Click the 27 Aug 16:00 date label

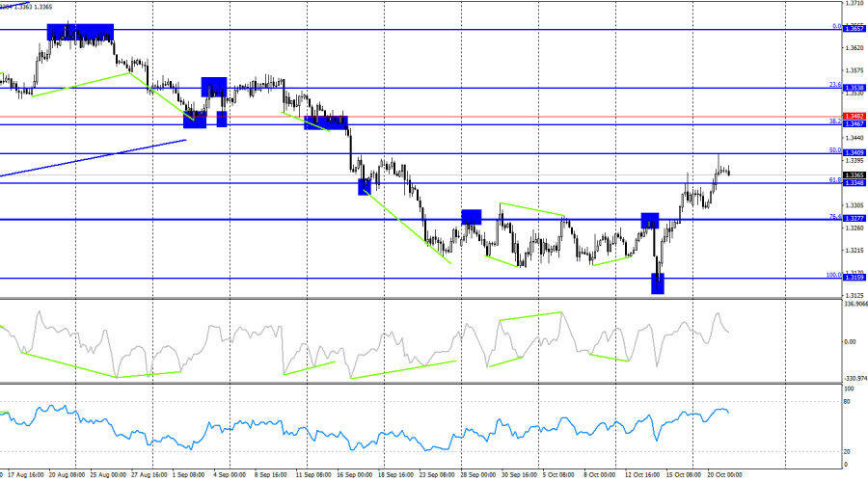pos(149,475)
